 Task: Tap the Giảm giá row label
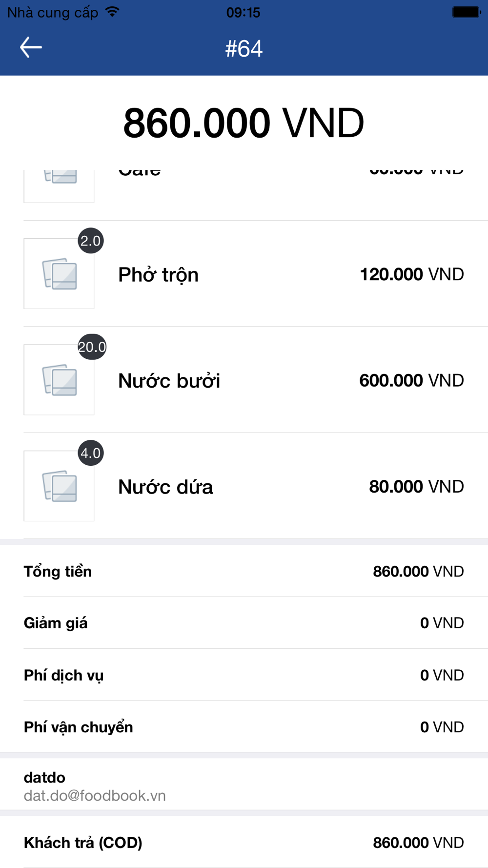click(56, 623)
